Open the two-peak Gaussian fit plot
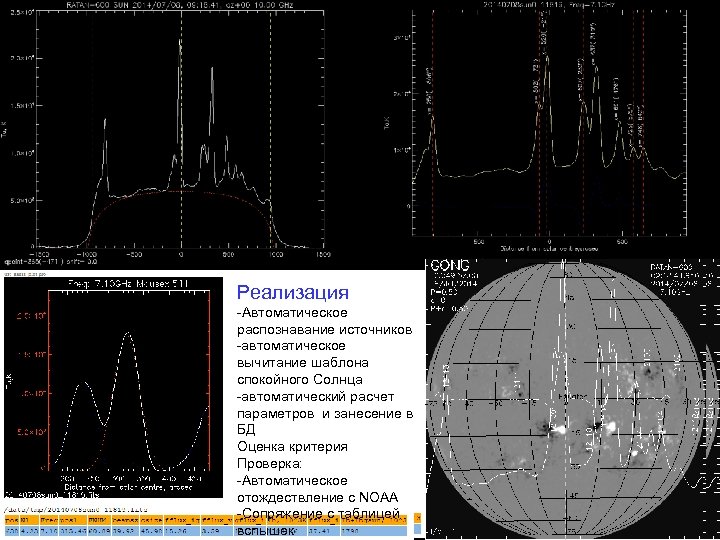The width and height of the screenshot is (720, 540). [x=113, y=387]
